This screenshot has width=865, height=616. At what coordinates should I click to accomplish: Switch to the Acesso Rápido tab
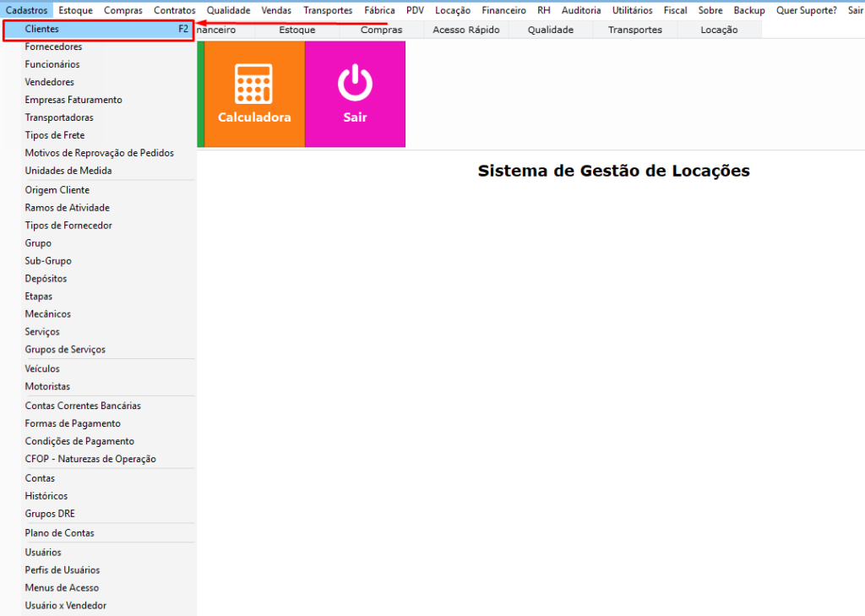pos(465,30)
